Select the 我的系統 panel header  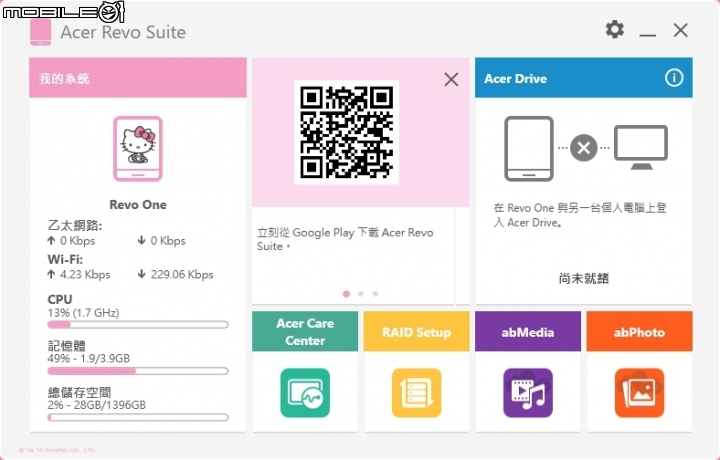click(138, 78)
